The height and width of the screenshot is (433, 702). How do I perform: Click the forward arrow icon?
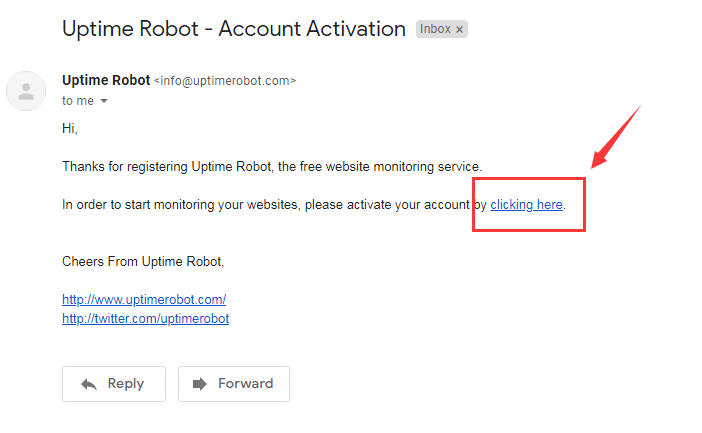tap(200, 384)
